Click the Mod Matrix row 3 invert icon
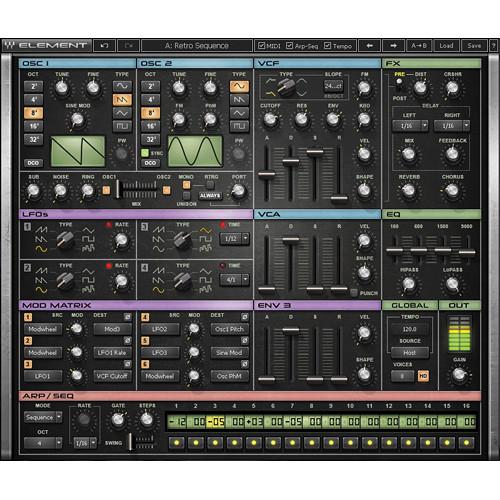Screen dimensions: 500x500 point(127,364)
